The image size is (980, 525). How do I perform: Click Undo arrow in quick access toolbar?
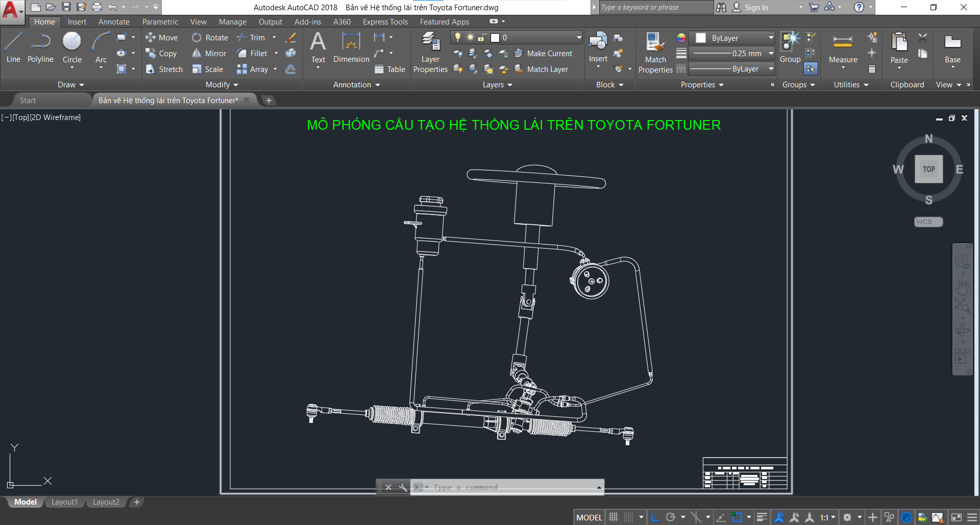click(112, 7)
